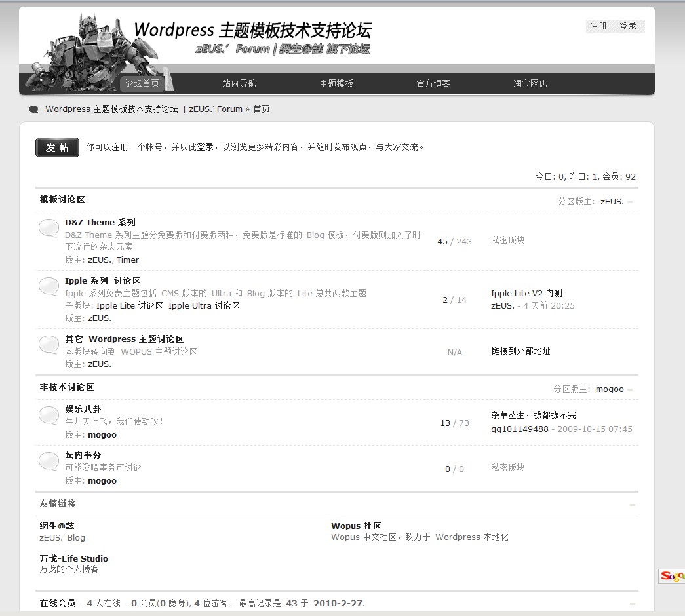Click moderator zEUS. under Ipple 系列
Screen dimensions: 685x616
[100, 318]
